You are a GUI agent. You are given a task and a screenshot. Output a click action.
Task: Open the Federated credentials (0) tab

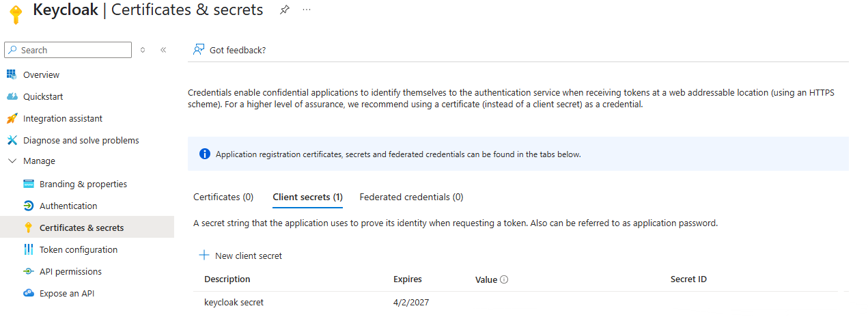click(x=411, y=197)
